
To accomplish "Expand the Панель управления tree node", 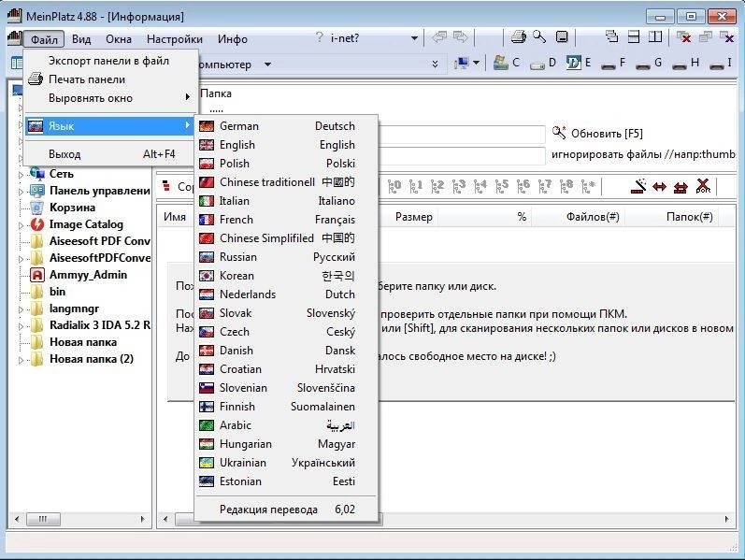I will pyautogui.click(x=21, y=192).
